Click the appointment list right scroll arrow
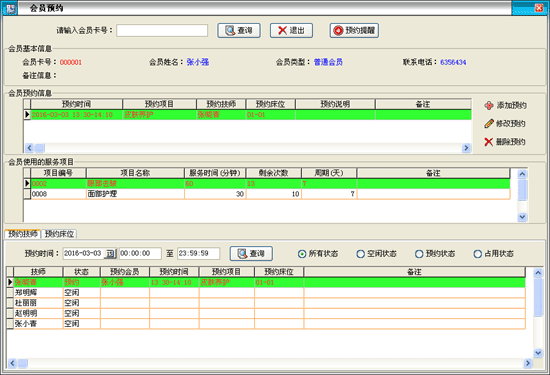The height and width of the screenshot is (375, 550). click(x=466, y=148)
